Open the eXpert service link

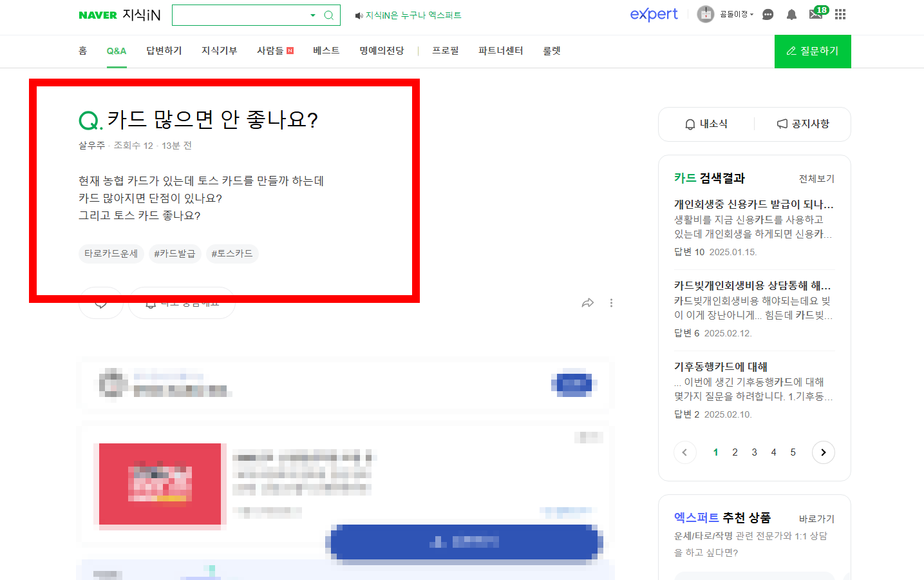[x=654, y=14]
